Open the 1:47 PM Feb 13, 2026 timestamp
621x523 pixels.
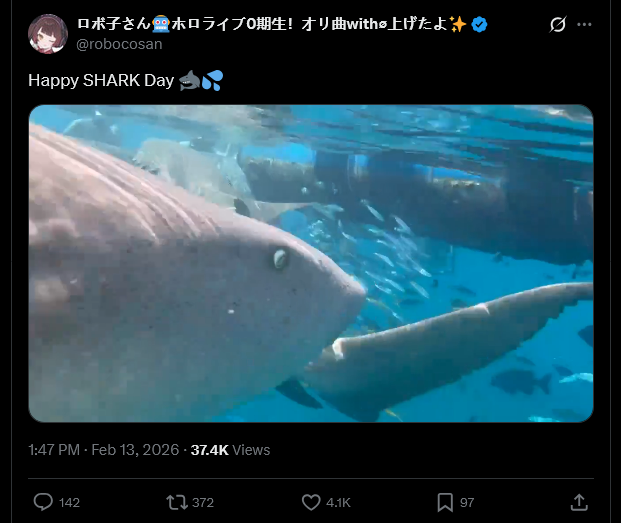(104, 450)
